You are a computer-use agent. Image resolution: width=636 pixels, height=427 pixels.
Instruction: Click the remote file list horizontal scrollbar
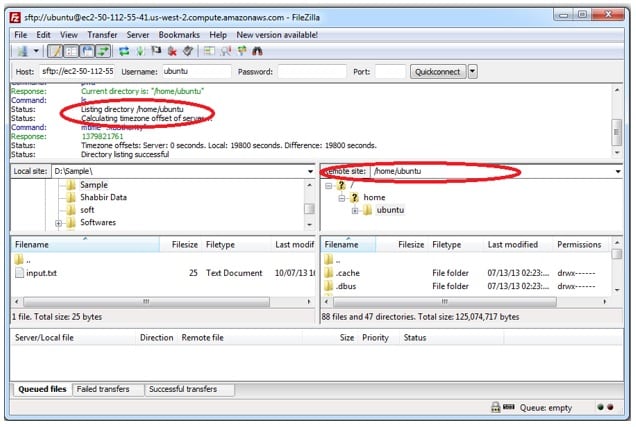(445, 302)
